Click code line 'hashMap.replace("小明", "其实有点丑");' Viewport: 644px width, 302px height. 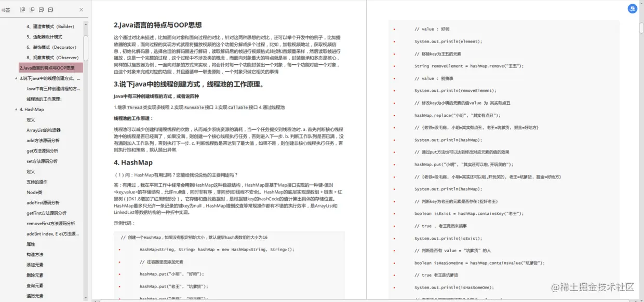pos(457,115)
